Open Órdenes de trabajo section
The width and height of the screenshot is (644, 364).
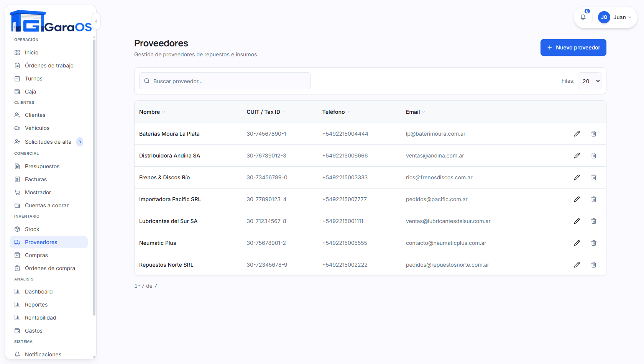49,66
